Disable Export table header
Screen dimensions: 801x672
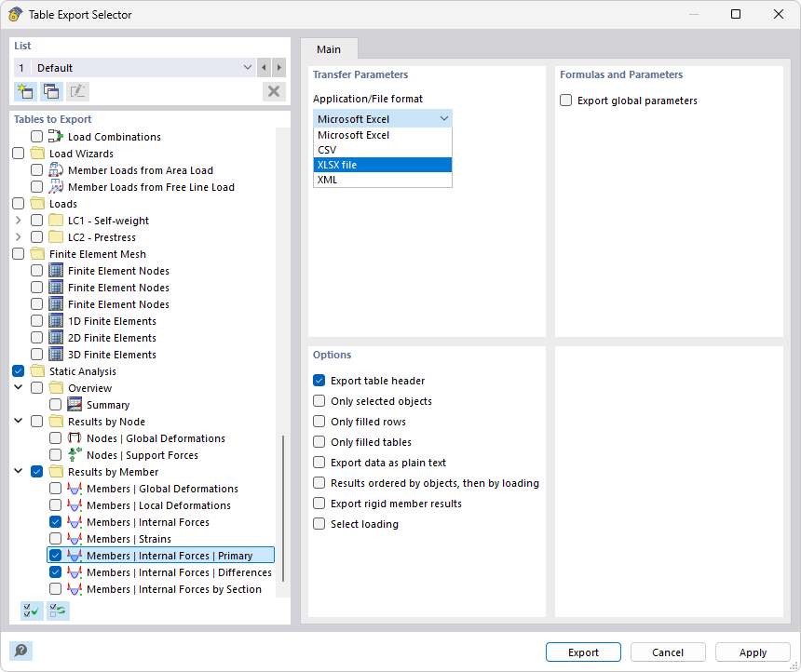tap(319, 380)
